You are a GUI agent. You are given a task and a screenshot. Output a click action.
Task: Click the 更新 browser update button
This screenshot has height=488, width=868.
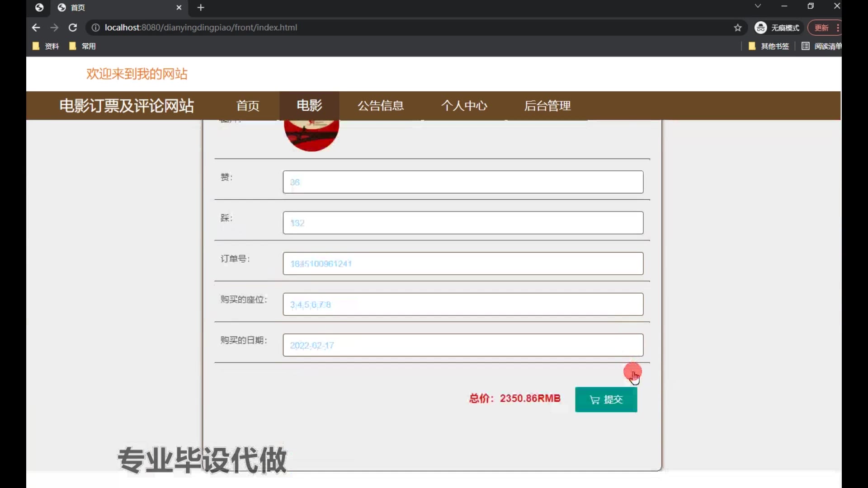821,28
